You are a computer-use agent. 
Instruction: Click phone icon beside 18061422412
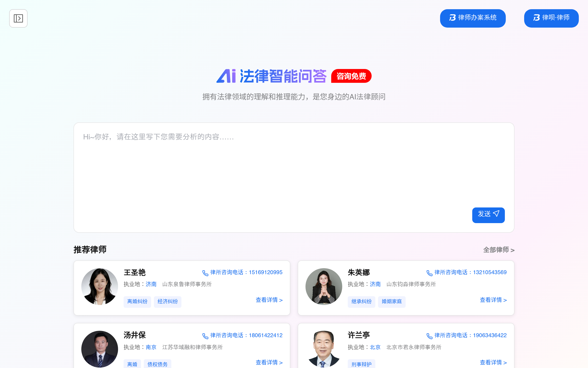(205, 336)
